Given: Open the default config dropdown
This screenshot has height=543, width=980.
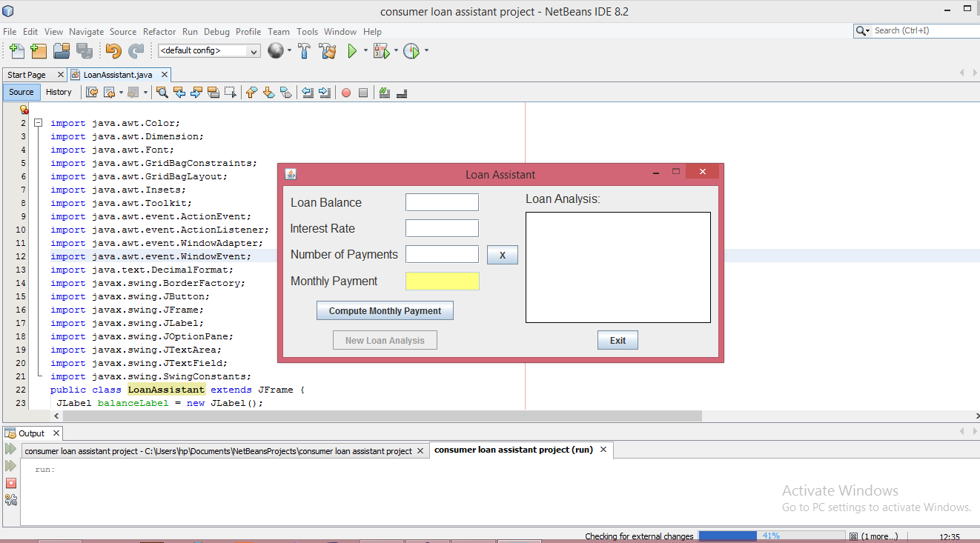Looking at the screenshot, I should pos(209,51).
